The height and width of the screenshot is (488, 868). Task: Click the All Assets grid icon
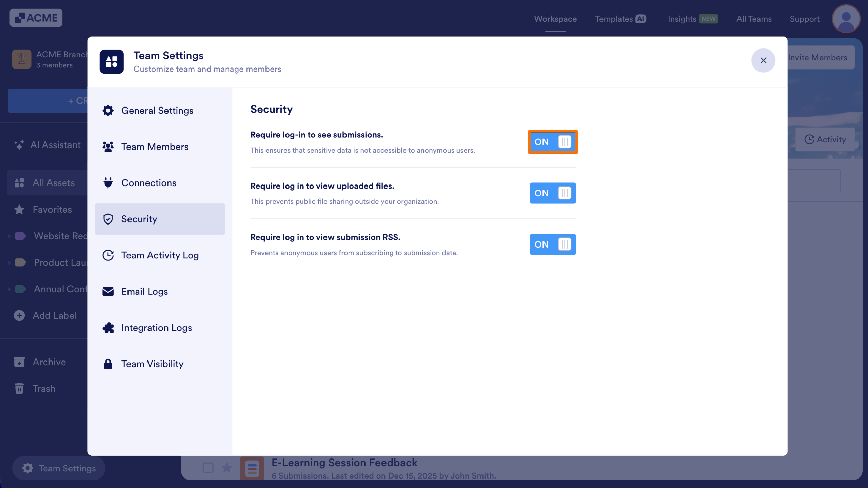[x=19, y=183]
